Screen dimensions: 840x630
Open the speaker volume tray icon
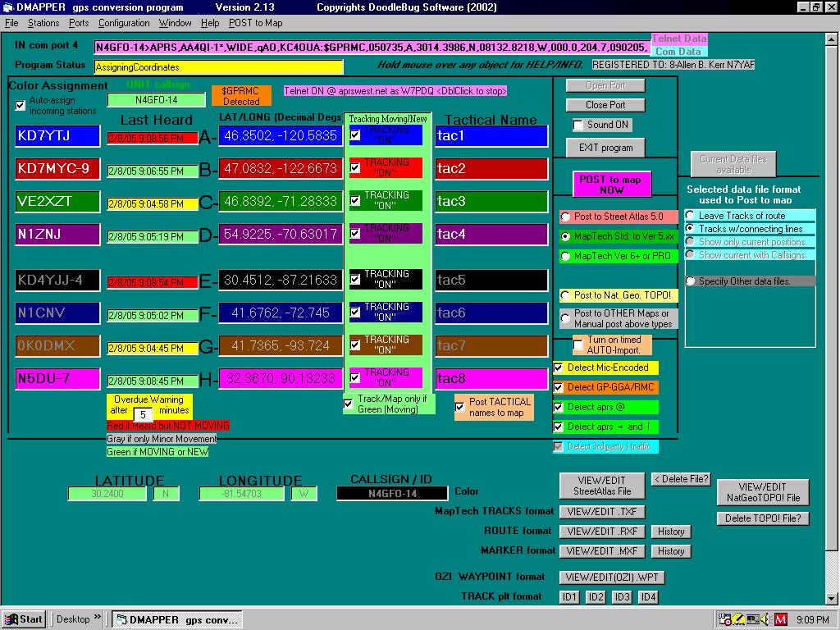(x=765, y=619)
